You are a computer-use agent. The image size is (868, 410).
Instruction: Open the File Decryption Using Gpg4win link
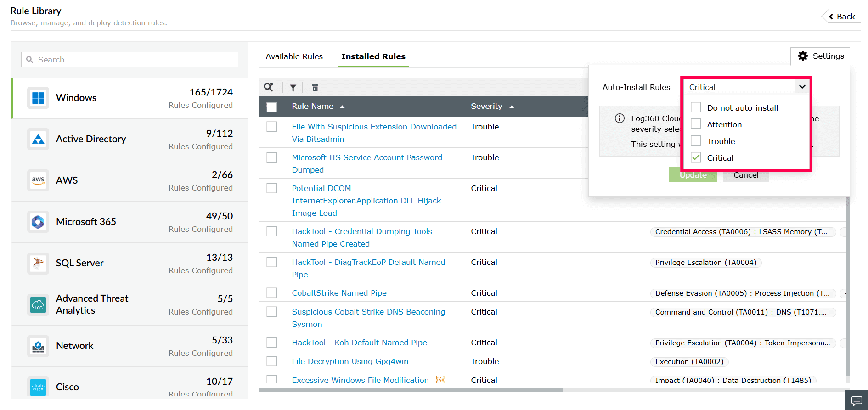[350, 361]
